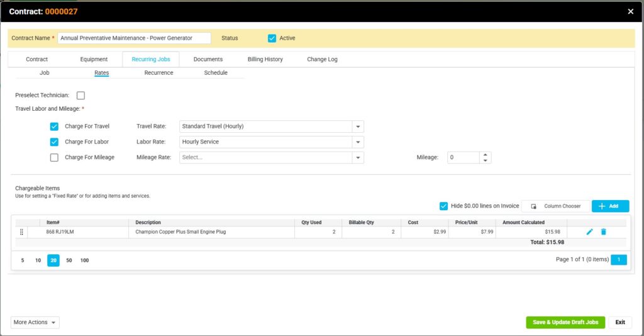Increase the Mileage value with up arrow
Image resolution: width=644 pixels, height=336 pixels.
[485, 155]
